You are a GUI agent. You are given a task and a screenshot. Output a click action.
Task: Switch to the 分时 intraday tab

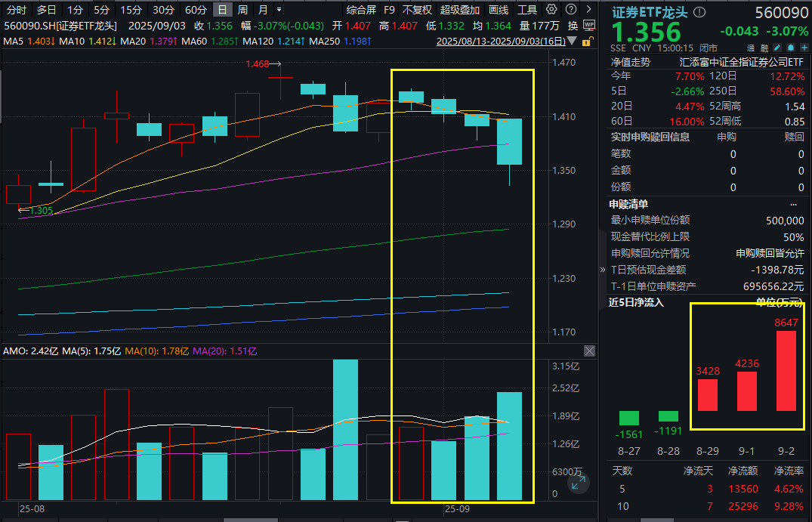[x=16, y=10]
